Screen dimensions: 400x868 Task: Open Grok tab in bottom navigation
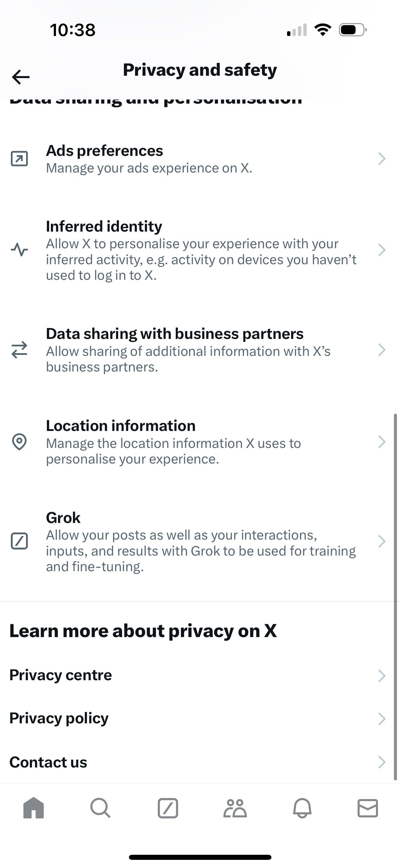tap(168, 808)
